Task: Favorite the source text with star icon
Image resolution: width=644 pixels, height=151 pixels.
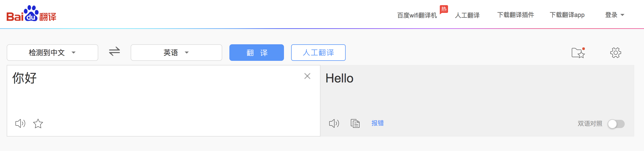Action: [x=38, y=124]
